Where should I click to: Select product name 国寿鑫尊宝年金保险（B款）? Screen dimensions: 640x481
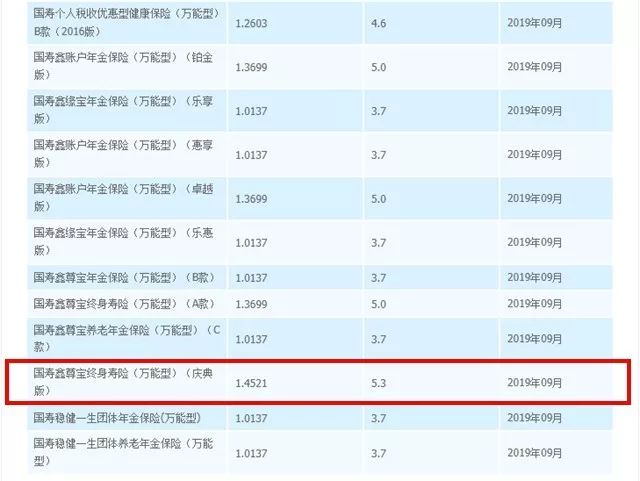pyautogui.click(x=124, y=277)
